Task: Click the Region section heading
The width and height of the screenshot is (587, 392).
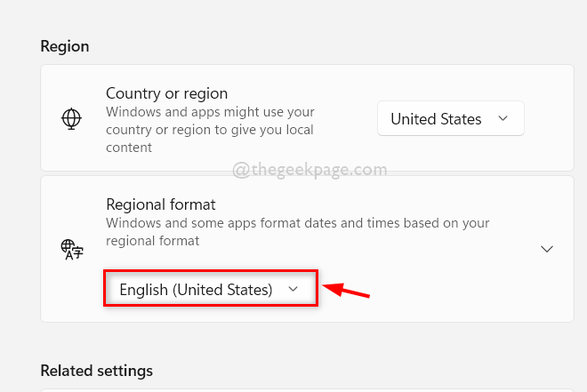Action: click(64, 46)
